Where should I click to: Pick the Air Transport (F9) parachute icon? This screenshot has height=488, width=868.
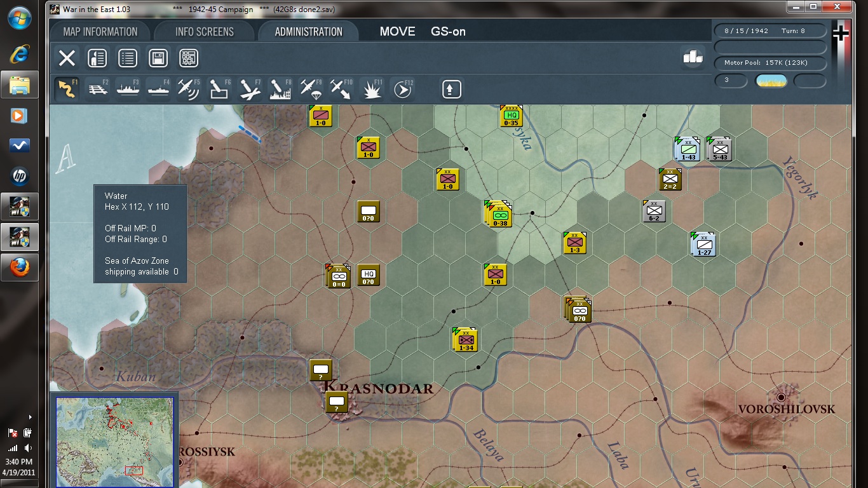(x=311, y=89)
